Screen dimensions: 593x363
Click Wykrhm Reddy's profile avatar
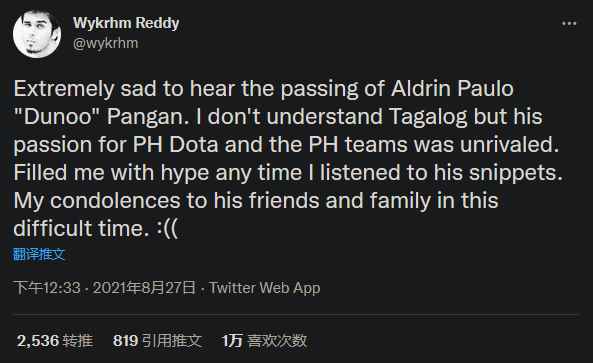point(37,34)
